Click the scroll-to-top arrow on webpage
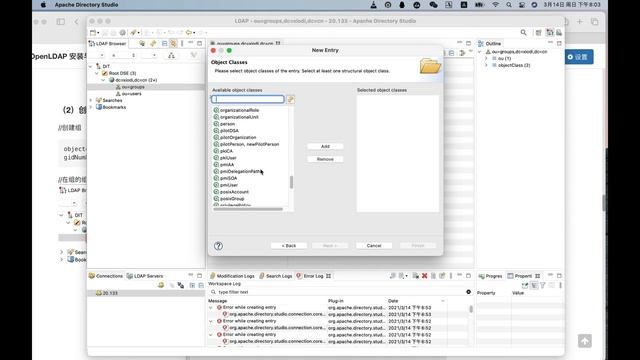Image resolution: width=640 pixels, height=360 pixels. tap(584, 341)
